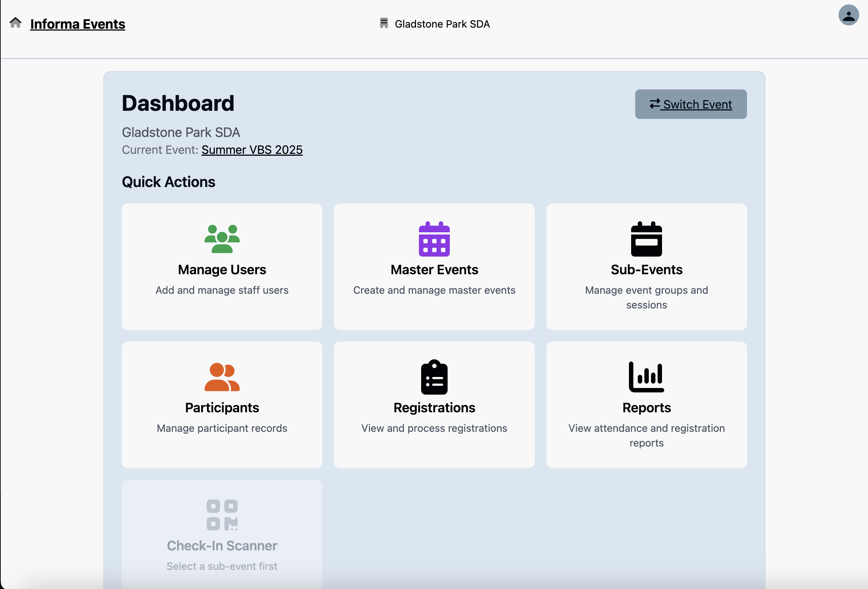Open the Manage Users card title
This screenshot has width=868, height=589.
click(x=222, y=269)
